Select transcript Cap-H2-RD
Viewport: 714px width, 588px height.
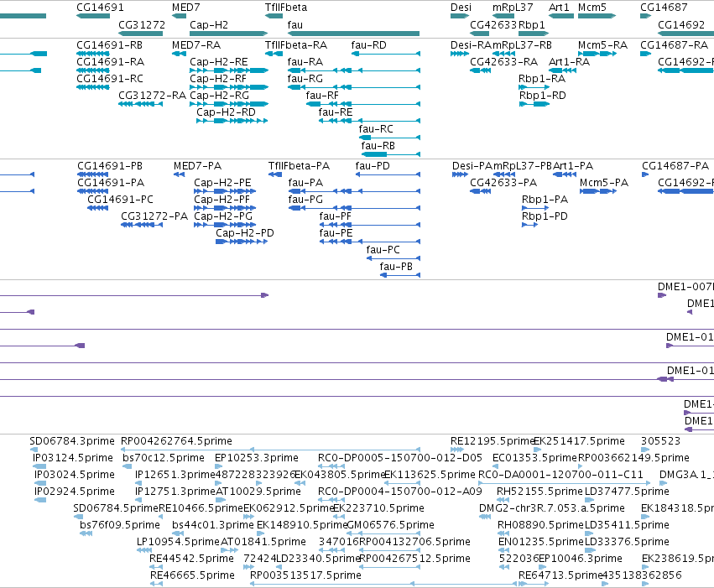pyautogui.click(x=226, y=112)
